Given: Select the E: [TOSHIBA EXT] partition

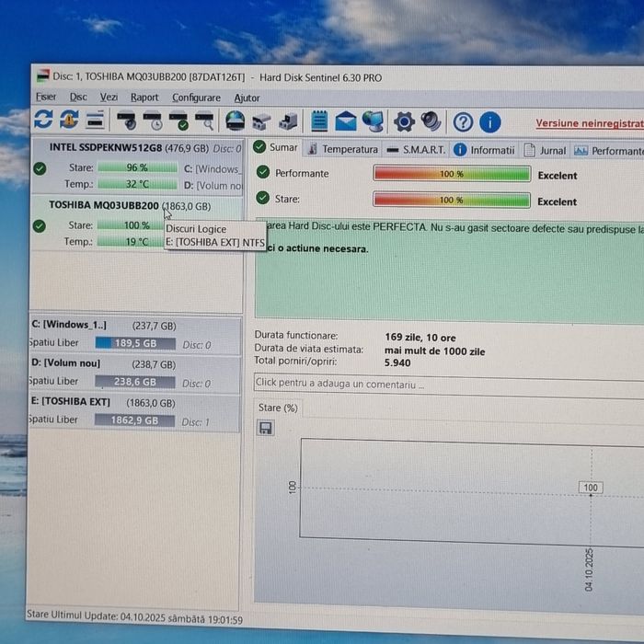Looking at the screenshot, I should click(134, 412).
